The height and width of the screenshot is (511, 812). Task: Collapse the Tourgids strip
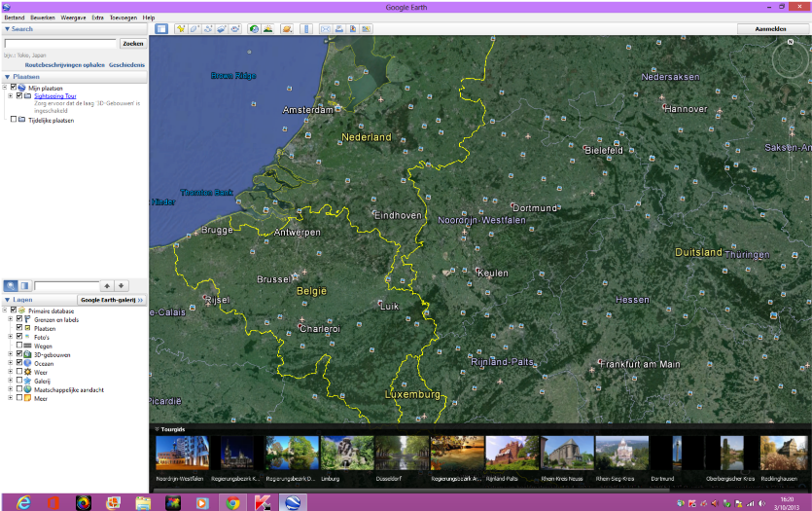(x=157, y=429)
